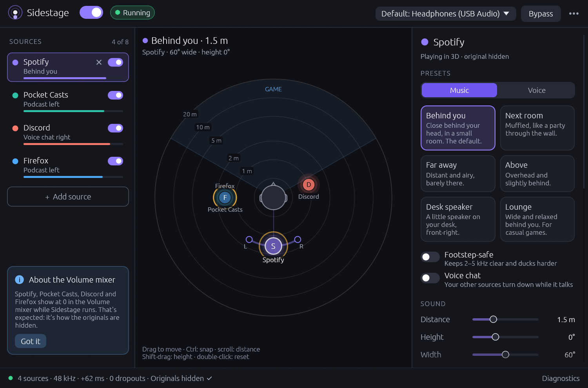Click the green status dot in status bar
Screen dimensions: 588x388
[x=11, y=378]
